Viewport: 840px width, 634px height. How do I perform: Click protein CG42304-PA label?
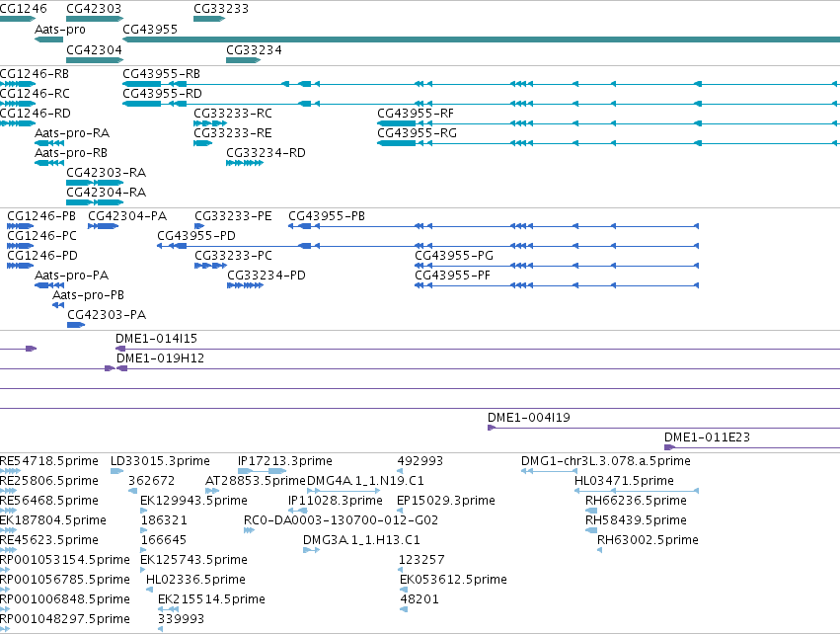pos(127,216)
